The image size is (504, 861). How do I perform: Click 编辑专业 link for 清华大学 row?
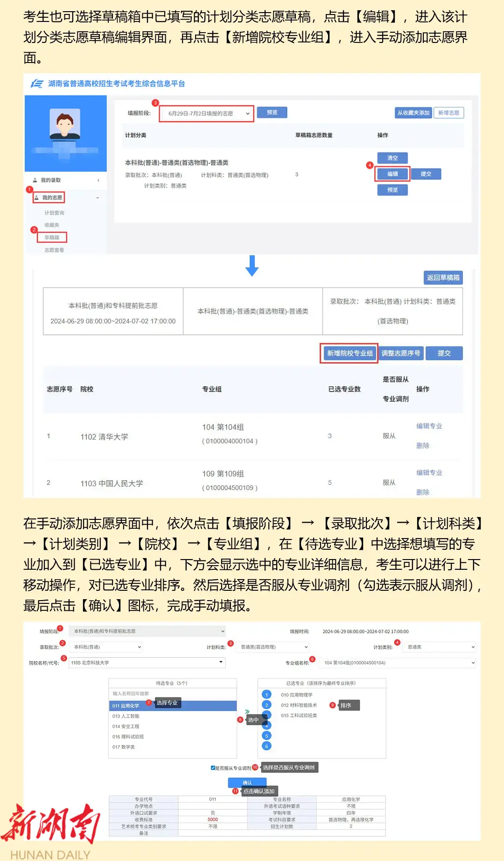429,426
